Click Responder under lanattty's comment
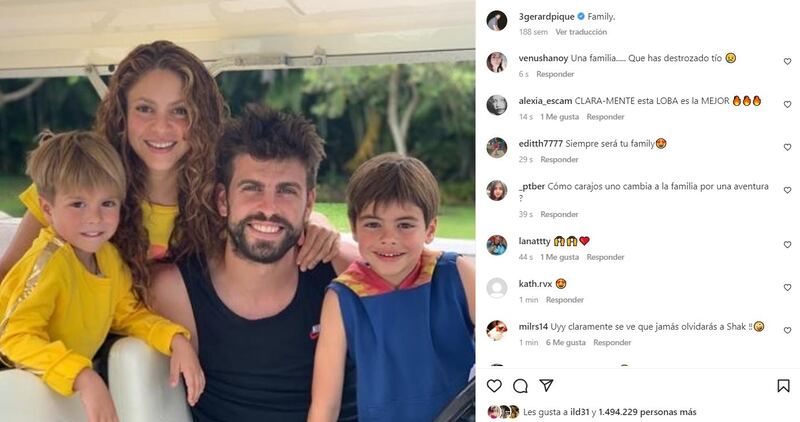 605,257
